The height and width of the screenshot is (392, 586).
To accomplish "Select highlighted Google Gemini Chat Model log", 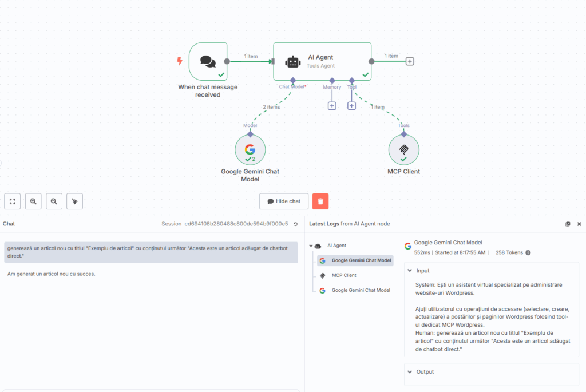I will (x=355, y=260).
